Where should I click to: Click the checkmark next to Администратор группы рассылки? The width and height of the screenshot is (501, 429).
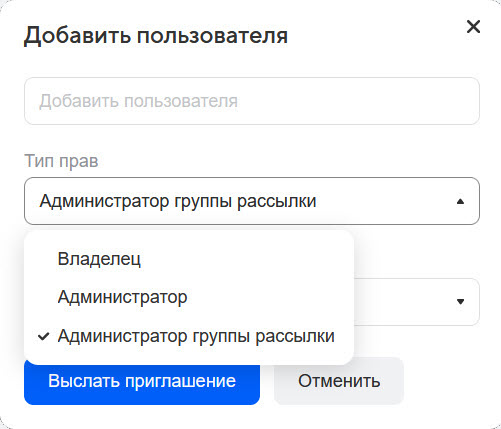pos(44,336)
